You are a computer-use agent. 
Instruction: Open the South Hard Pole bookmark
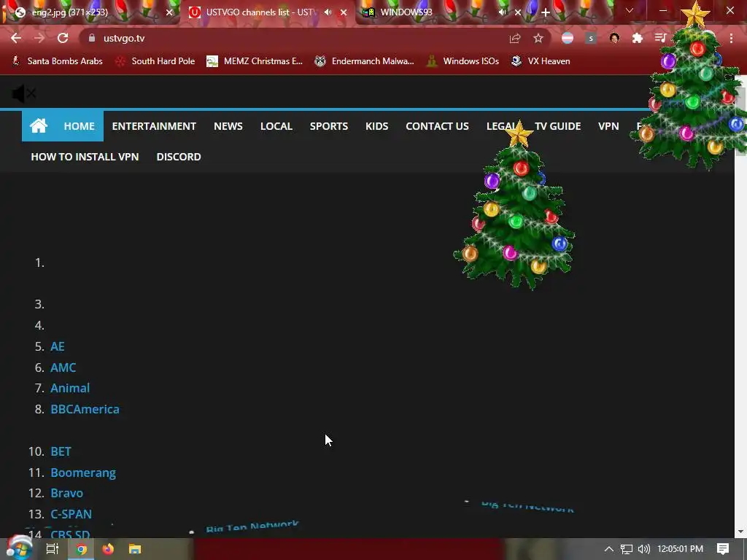[x=156, y=61]
